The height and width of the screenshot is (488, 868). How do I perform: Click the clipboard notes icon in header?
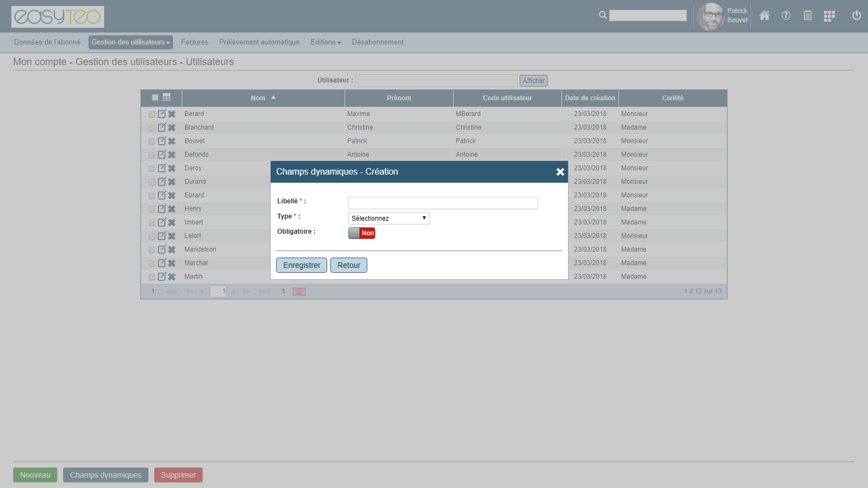808,16
